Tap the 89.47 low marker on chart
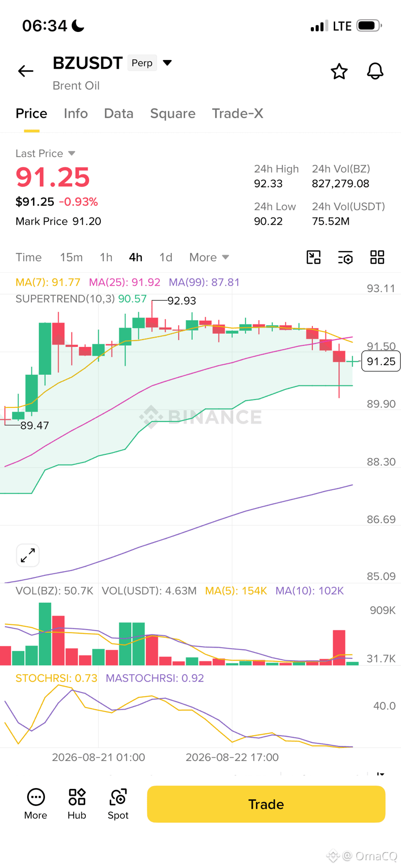 tap(34, 425)
